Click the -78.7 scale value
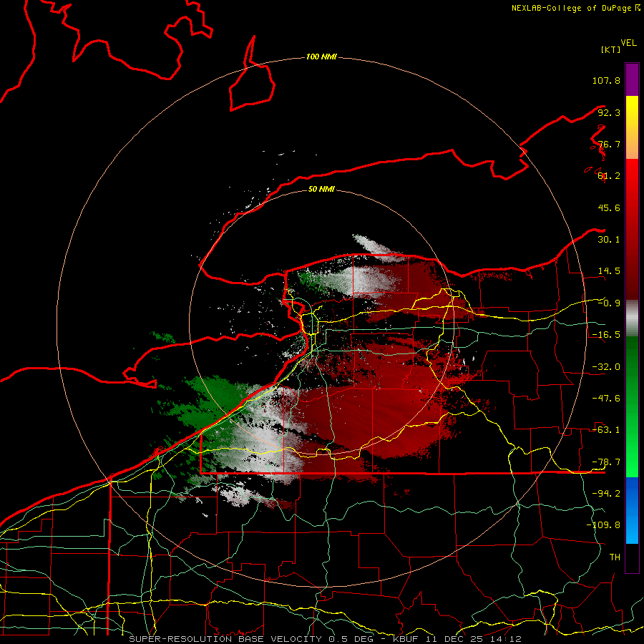The height and width of the screenshot is (644, 644). tap(606, 462)
